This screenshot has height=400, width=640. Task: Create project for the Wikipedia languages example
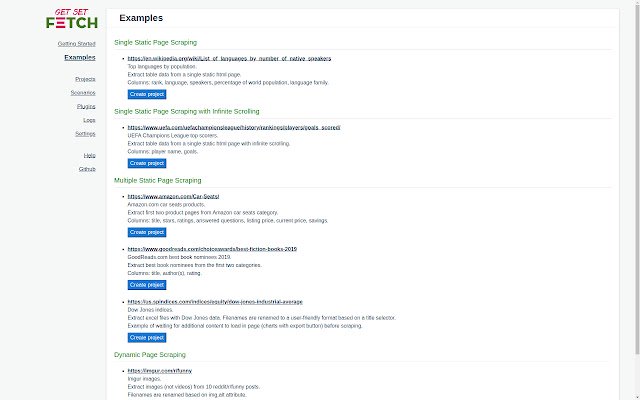click(x=147, y=94)
